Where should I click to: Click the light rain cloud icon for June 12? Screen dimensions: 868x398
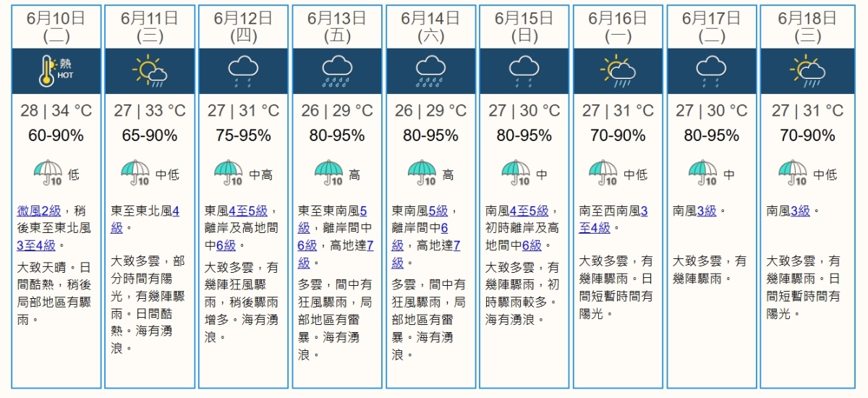click(243, 71)
